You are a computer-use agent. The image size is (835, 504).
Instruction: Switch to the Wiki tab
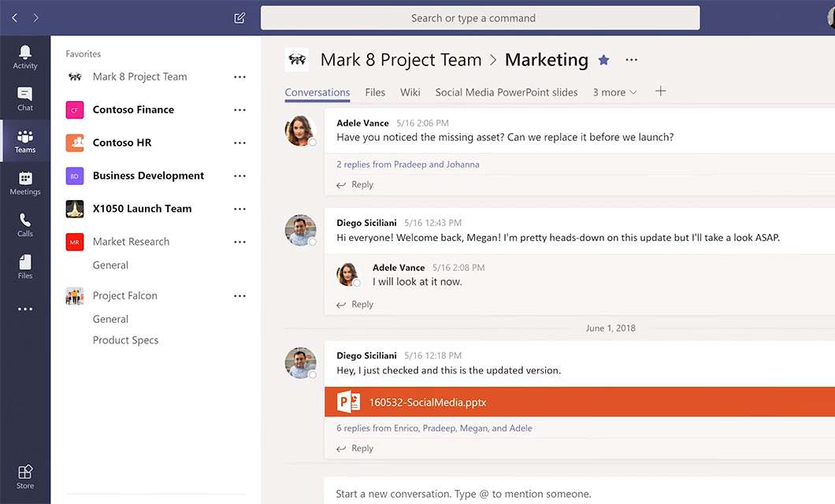click(x=410, y=92)
